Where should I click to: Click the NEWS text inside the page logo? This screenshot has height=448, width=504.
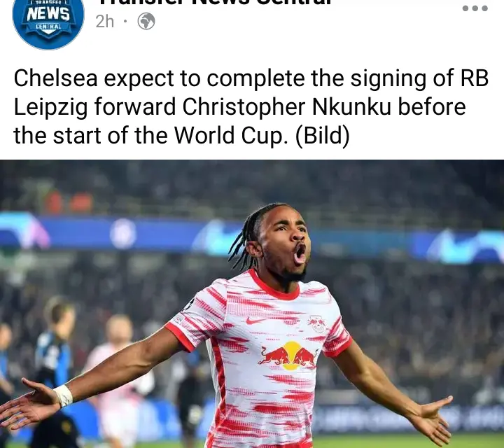coord(48,14)
